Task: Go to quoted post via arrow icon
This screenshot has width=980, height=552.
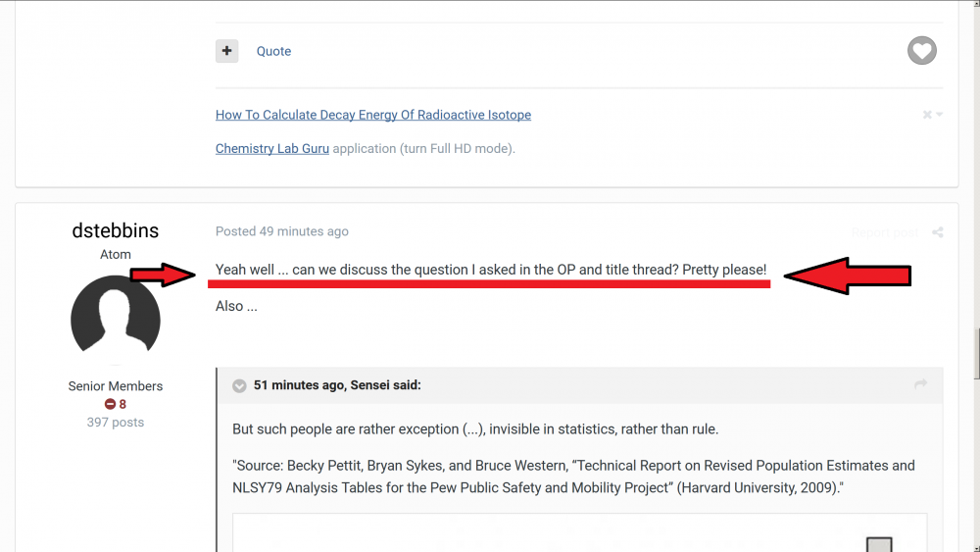Action: click(x=920, y=385)
